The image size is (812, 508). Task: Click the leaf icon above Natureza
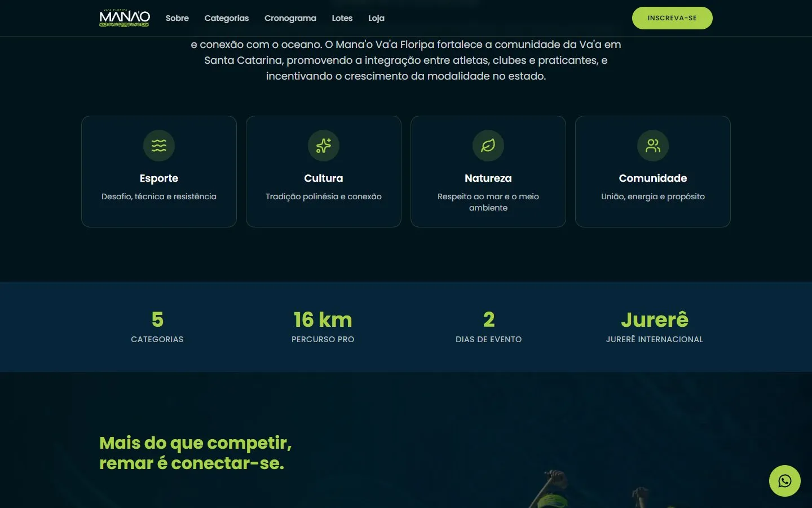488,146
